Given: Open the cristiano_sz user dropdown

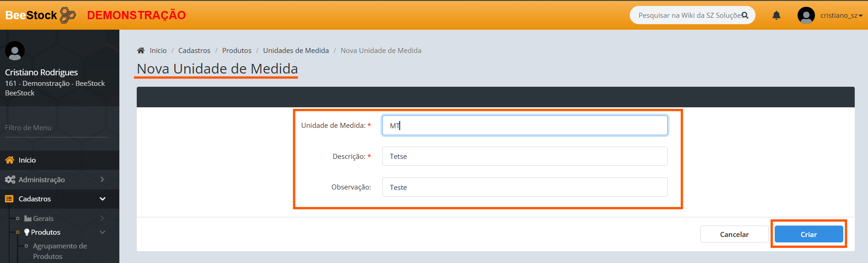Looking at the screenshot, I should point(841,16).
